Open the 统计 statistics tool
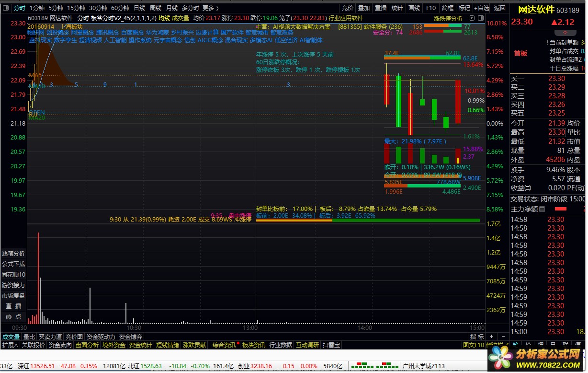The width and height of the screenshot is (588, 373). pyautogui.click(x=397, y=8)
